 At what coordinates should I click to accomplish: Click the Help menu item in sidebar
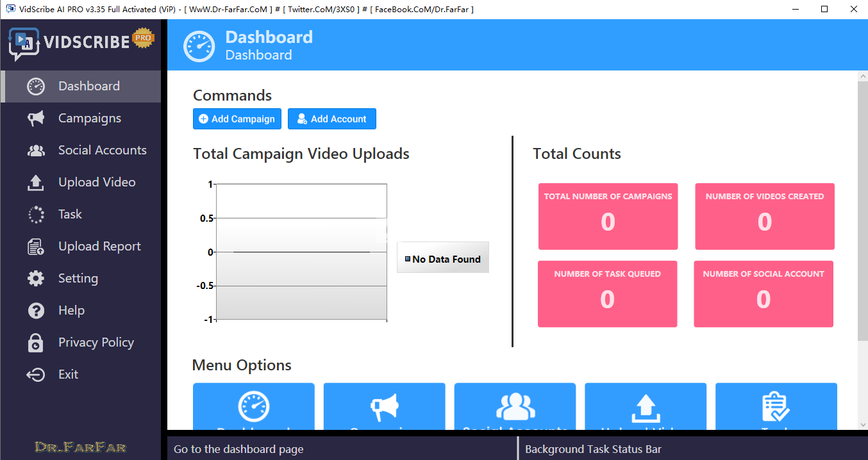[81, 311]
